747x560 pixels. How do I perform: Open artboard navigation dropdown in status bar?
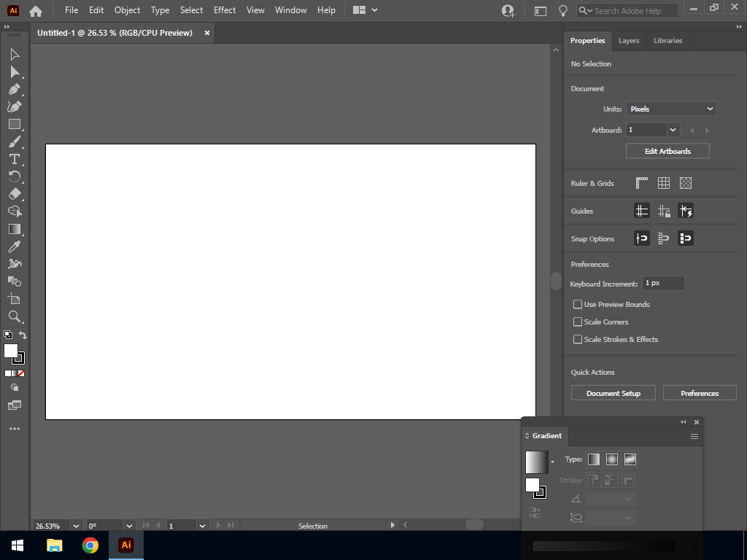click(x=202, y=526)
